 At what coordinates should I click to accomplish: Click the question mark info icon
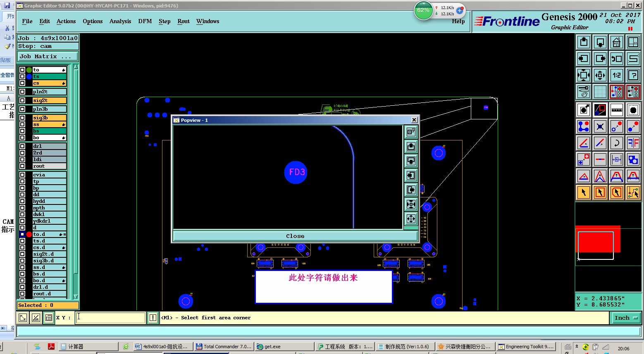[633, 75]
